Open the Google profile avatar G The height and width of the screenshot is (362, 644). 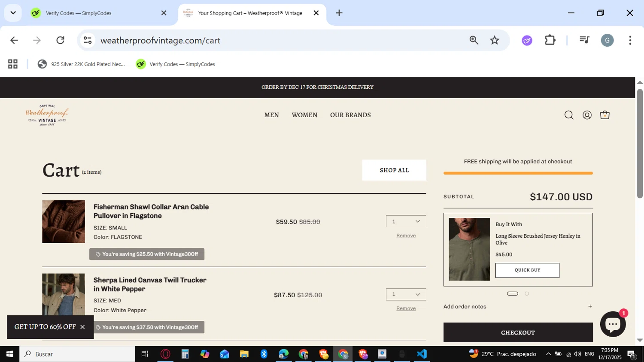click(607, 40)
